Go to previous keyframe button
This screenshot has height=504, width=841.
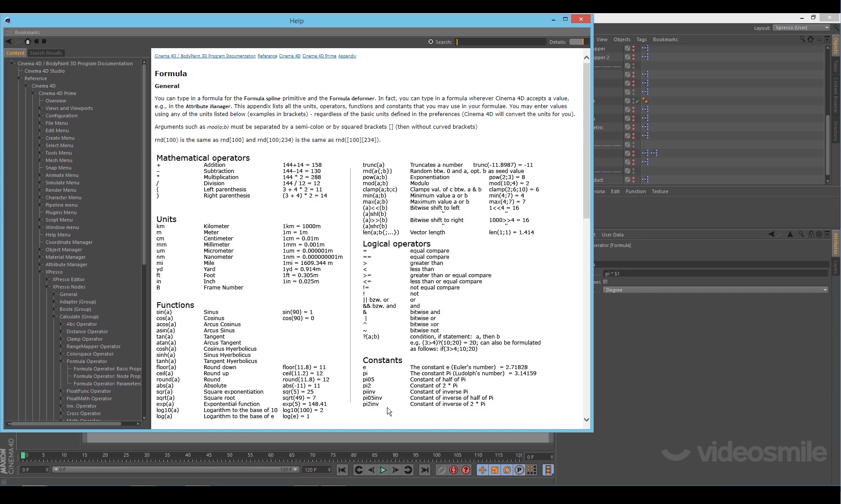358,470
